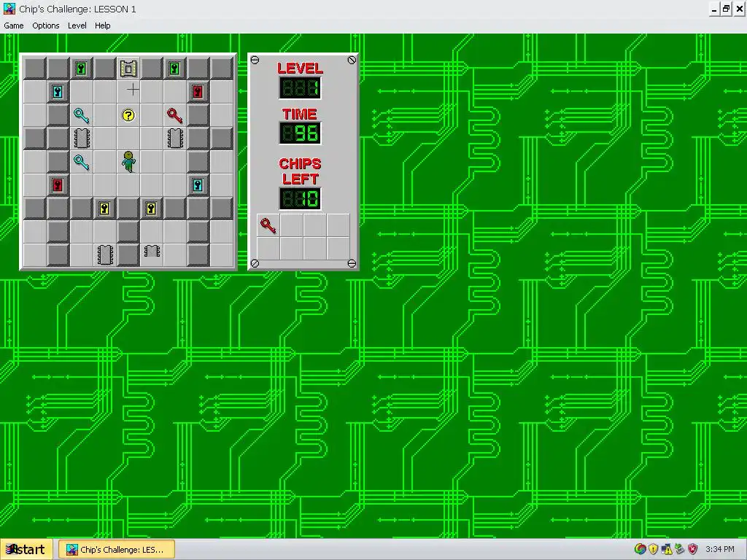The height and width of the screenshot is (560, 747).
Task: Click the green door right of the exit socket
Action: [175, 69]
